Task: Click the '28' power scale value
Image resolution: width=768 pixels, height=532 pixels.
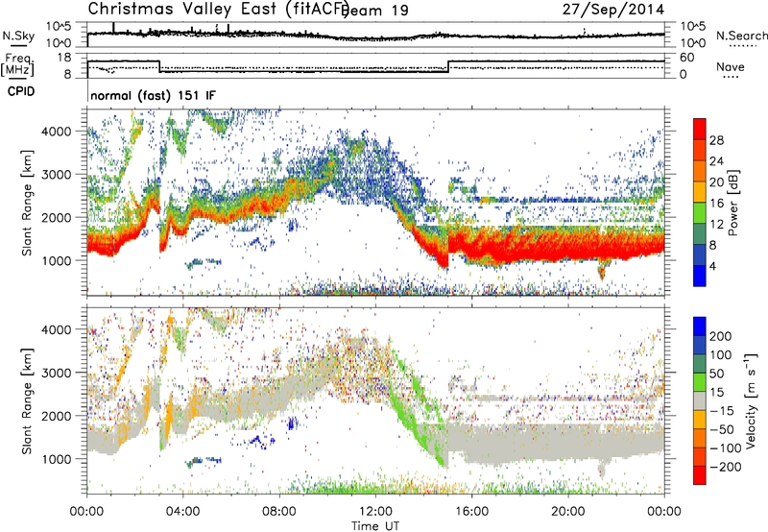Action: pyautogui.click(x=716, y=140)
